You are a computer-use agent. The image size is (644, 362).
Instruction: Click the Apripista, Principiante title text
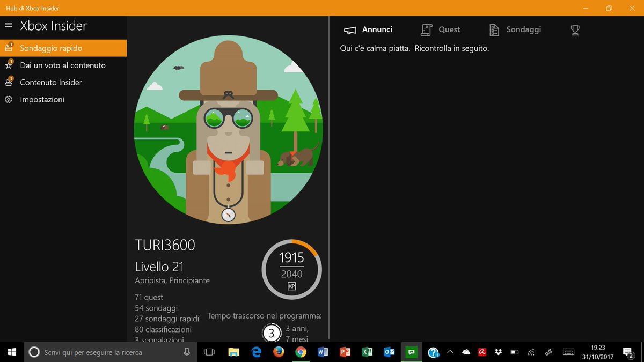click(172, 280)
